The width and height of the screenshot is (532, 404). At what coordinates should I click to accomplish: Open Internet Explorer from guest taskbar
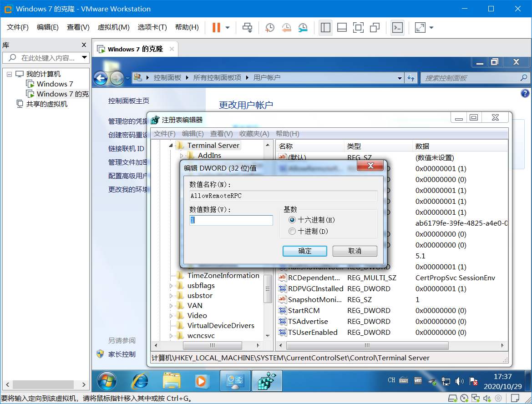click(x=139, y=381)
